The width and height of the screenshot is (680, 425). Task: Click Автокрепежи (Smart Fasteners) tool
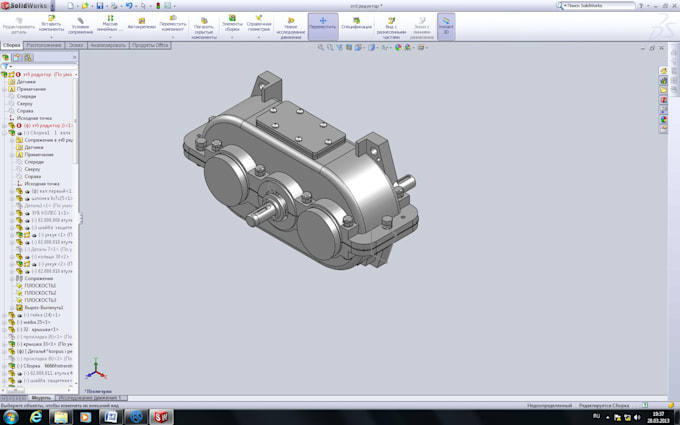[141, 23]
